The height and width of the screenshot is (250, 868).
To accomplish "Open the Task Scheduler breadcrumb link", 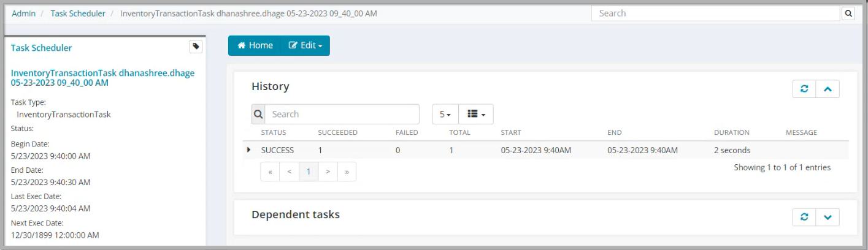I will click(x=78, y=13).
